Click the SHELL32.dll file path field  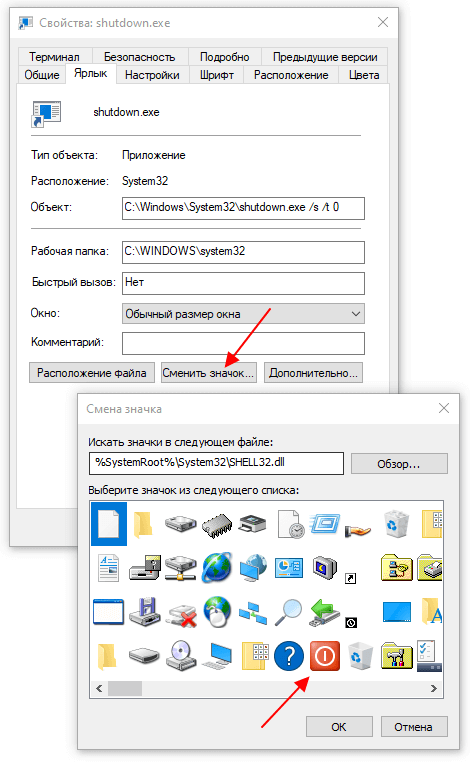pyautogui.click(x=216, y=463)
